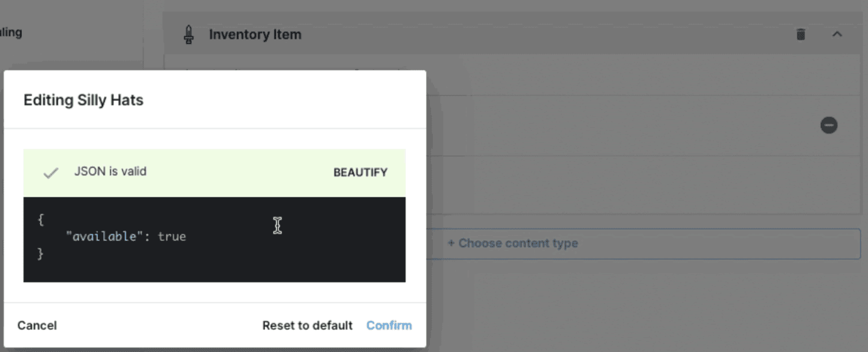868x352 pixels.
Task: Click the true value in the JSON
Action: [172, 237]
